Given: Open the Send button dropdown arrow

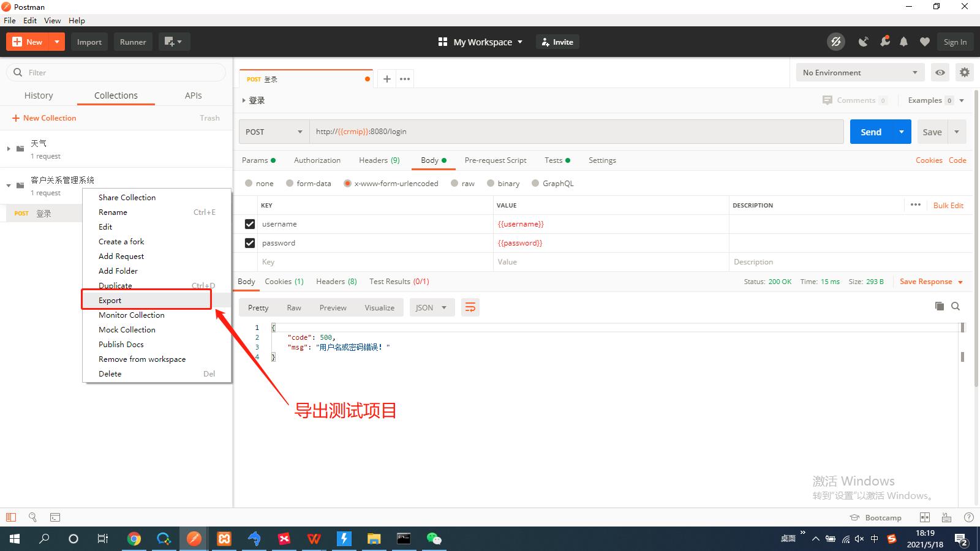Looking at the screenshot, I should pyautogui.click(x=902, y=132).
